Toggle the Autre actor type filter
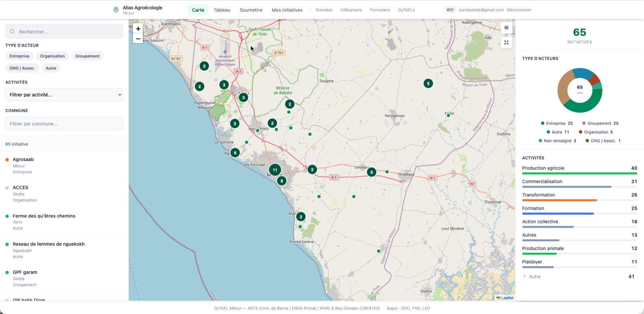 click(x=51, y=68)
